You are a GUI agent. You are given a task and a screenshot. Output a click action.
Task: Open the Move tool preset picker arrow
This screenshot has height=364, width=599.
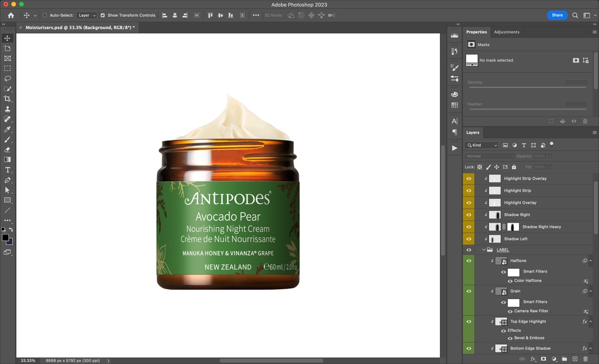click(x=35, y=16)
